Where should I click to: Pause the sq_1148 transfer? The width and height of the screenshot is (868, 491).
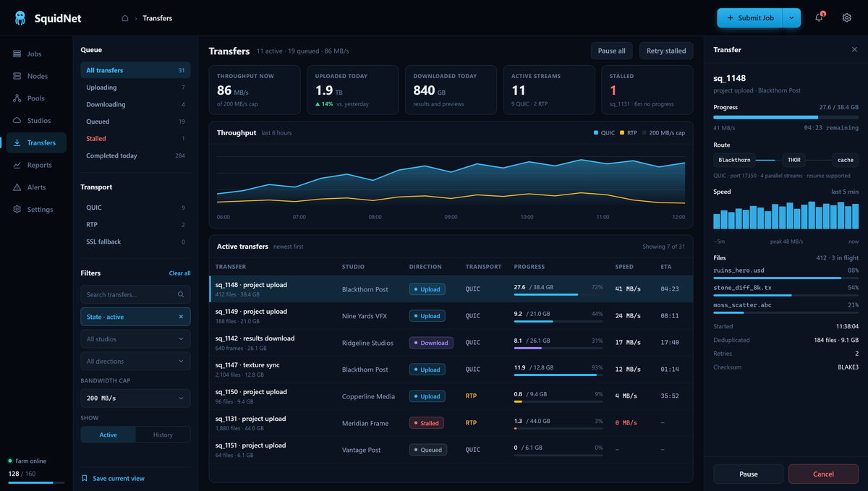[749, 474]
